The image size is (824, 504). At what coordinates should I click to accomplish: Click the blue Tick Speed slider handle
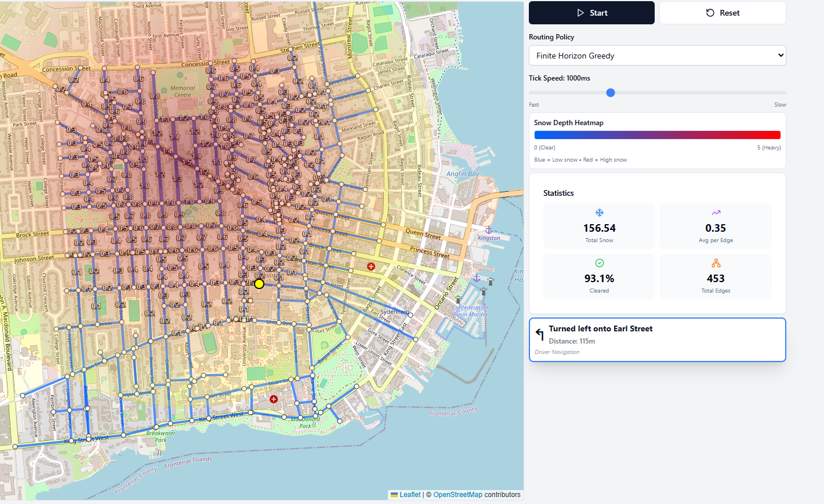pos(610,92)
